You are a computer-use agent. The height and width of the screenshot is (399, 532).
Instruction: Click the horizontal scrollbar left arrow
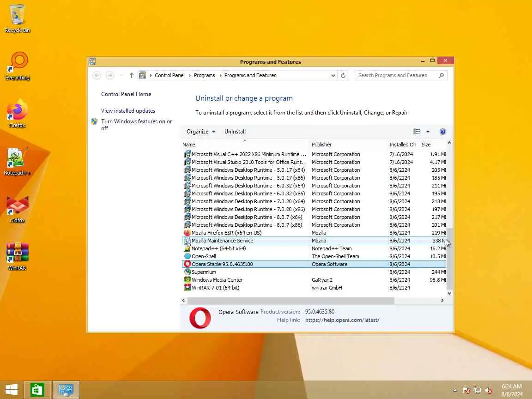coord(183,300)
